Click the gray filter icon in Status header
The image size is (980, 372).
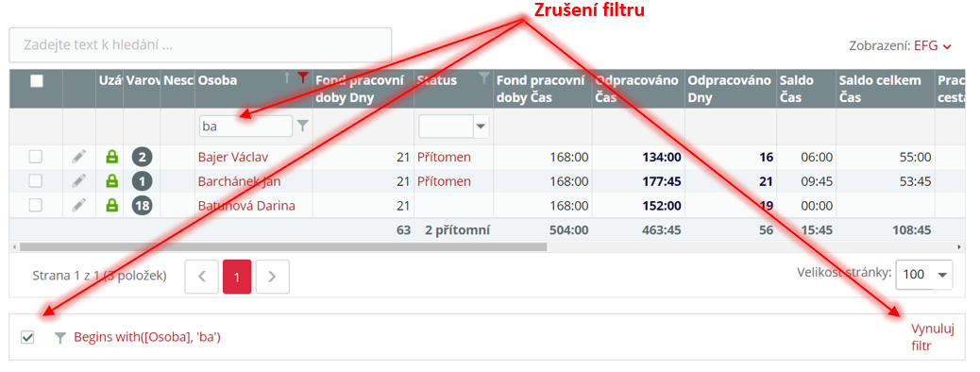point(483,78)
